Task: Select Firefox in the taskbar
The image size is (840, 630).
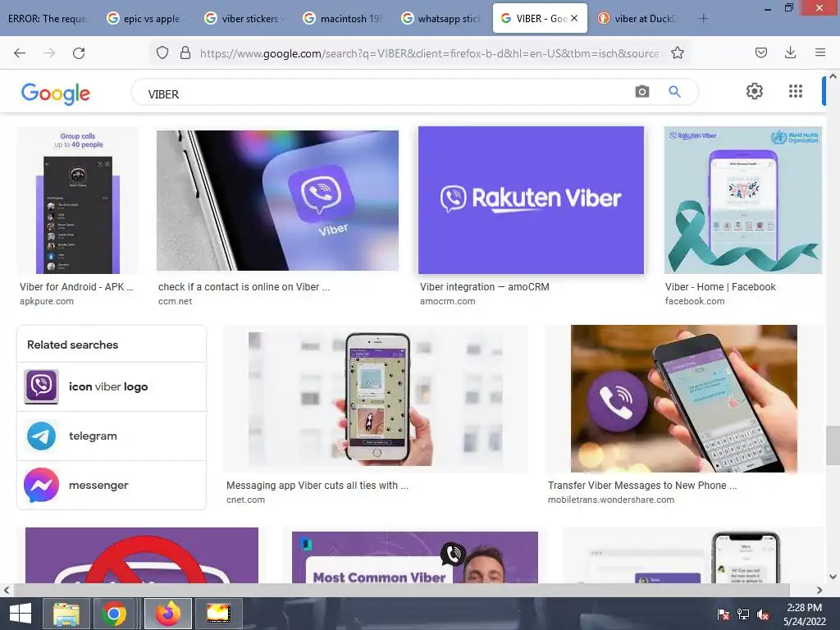Action: click(x=167, y=614)
